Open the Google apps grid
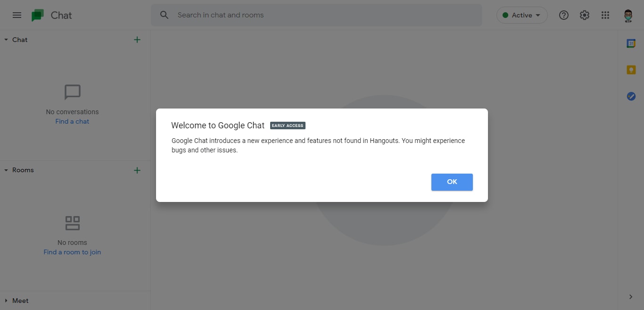Viewport: 644px width, 310px height. point(605,15)
